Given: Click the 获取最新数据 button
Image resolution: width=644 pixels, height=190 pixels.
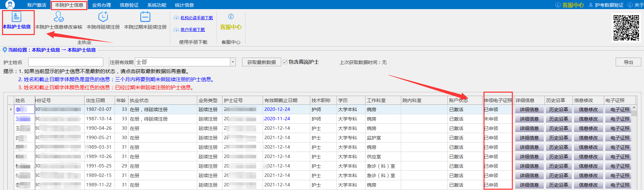Looking at the screenshot, I should pyautogui.click(x=261, y=62).
